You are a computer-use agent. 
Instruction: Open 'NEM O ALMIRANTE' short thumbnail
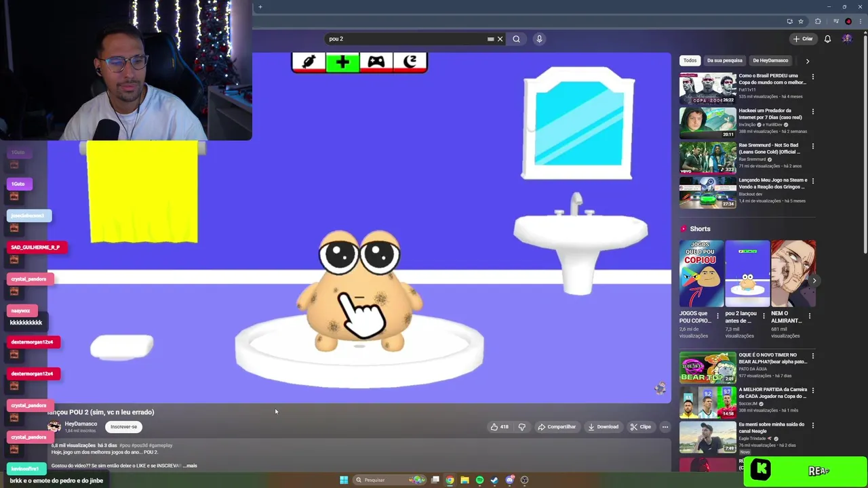tap(793, 274)
